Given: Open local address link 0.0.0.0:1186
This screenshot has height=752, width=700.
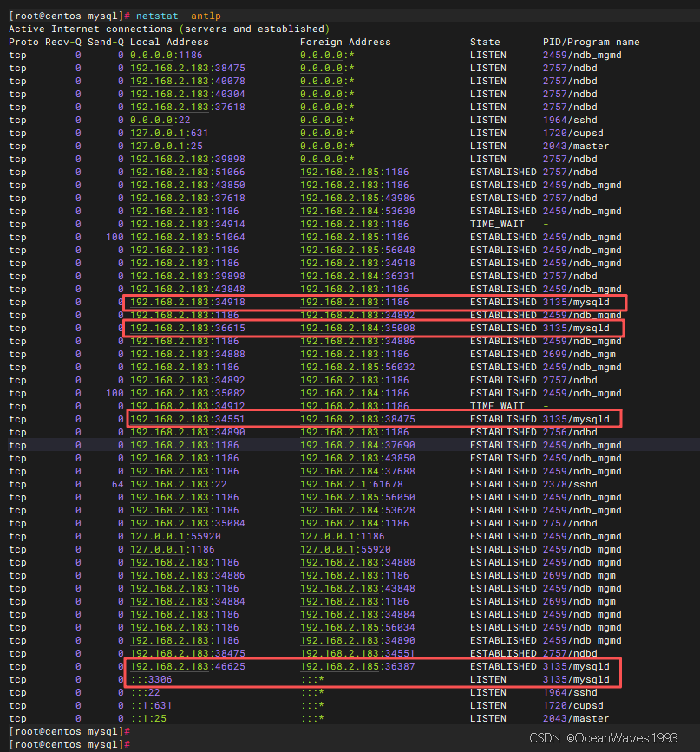Looking at the screenshot, I should coord(166,56).
